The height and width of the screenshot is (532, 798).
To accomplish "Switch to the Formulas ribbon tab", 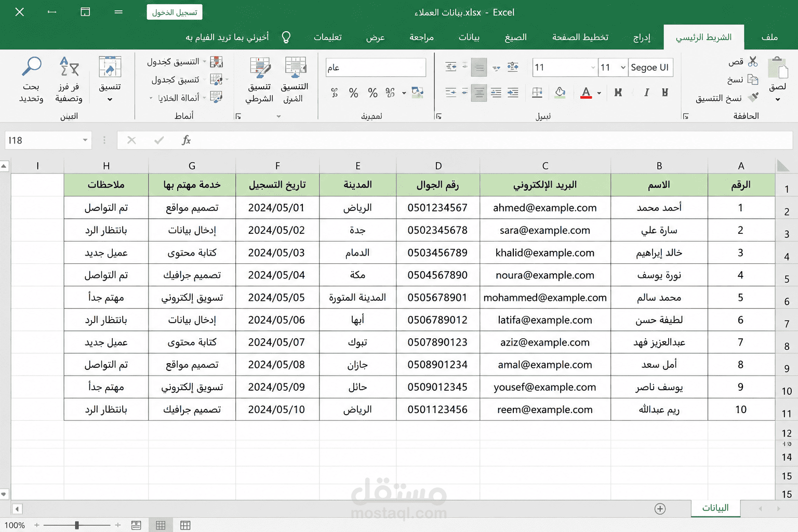I will tap(515, 37).
